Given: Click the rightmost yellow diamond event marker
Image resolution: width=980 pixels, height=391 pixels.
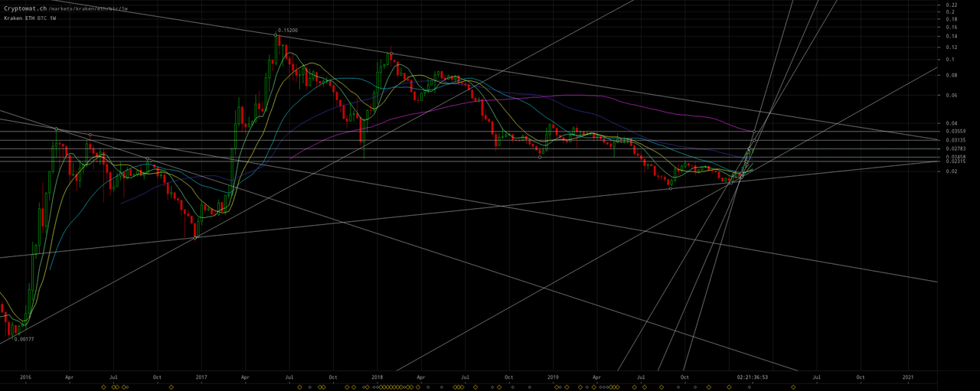Looking at the screenshot, I should click(x=793, y=387).
